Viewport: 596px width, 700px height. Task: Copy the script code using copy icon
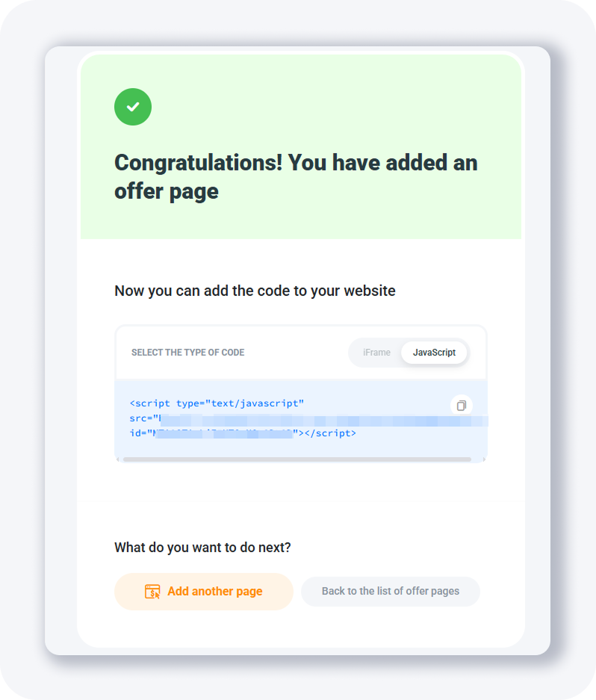pyautogui.click(x=462, y=406)
